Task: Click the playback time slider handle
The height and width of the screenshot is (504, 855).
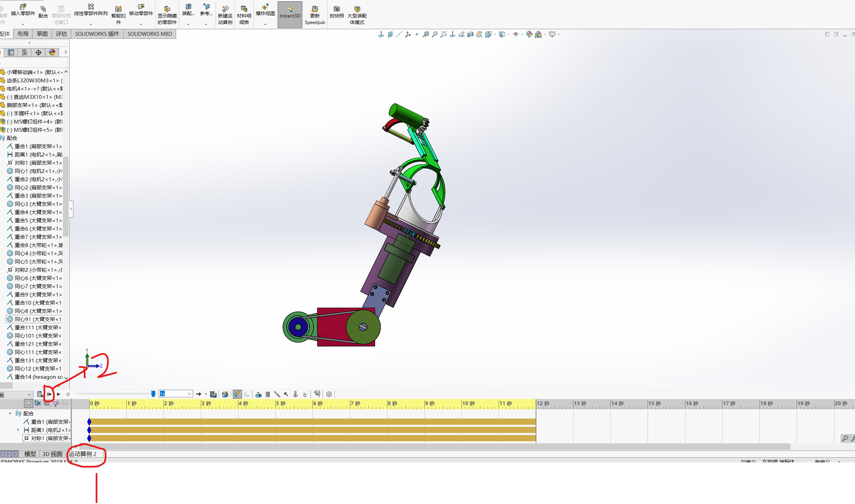Action: 153,394
